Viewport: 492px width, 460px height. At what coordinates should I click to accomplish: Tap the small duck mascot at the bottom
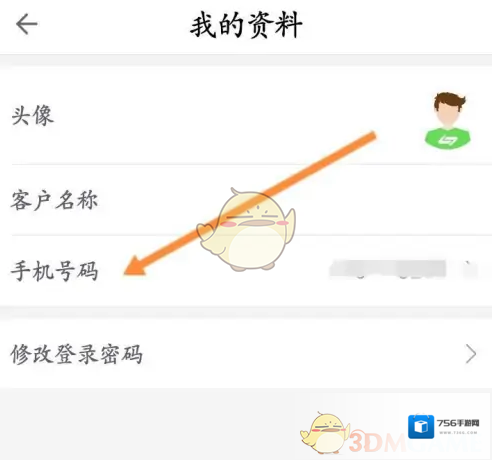325,432
